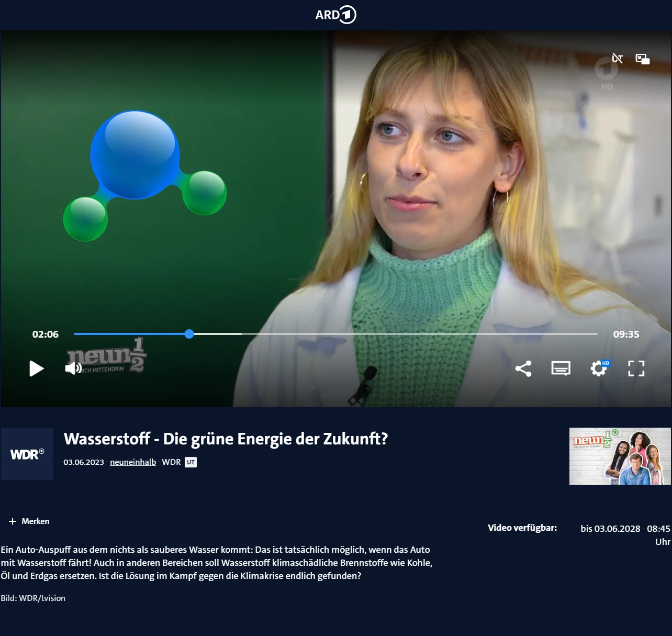Switch to picture-in-picture mode
Viewport: 672px width, 636px height.
tap(642, 59)
